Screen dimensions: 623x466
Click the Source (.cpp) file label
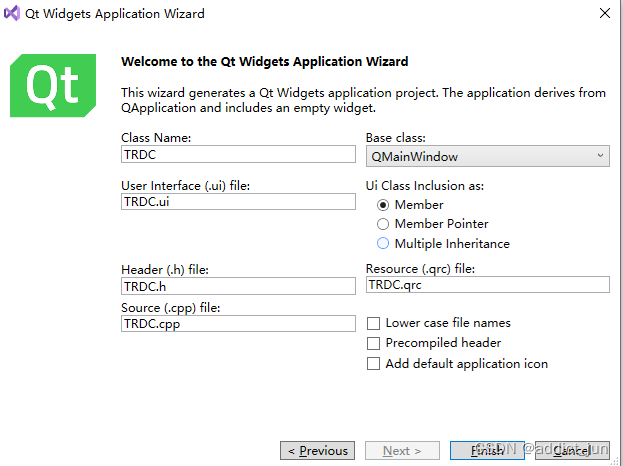pos(171,308)
